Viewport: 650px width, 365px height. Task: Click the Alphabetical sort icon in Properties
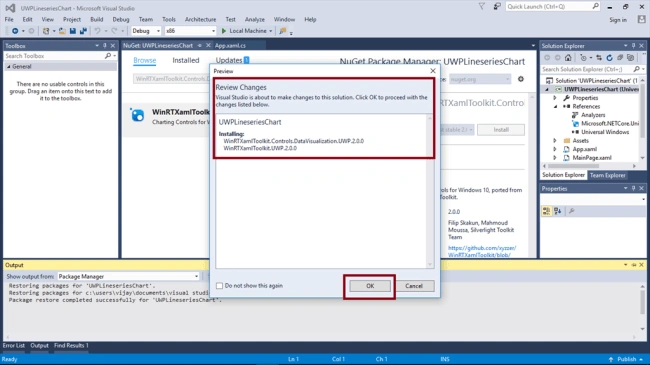point(558,211)
